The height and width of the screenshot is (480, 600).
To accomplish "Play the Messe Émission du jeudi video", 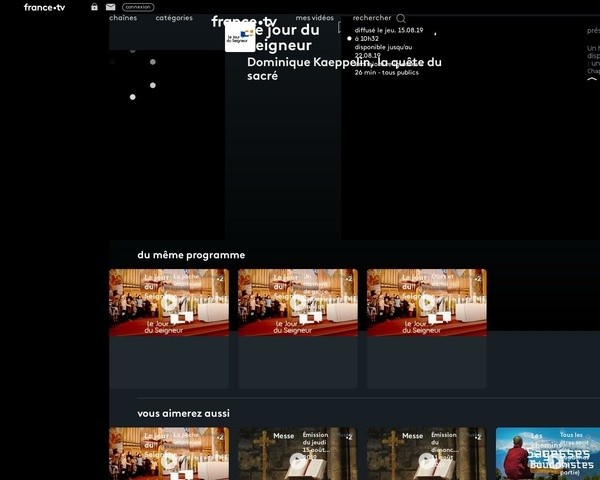I will pos(298,458).
